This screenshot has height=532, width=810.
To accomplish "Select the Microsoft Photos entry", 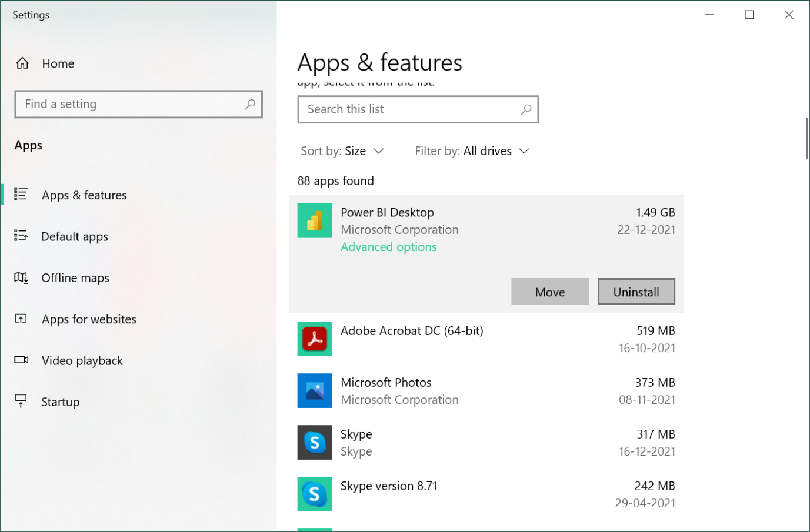I will point(486,391).
